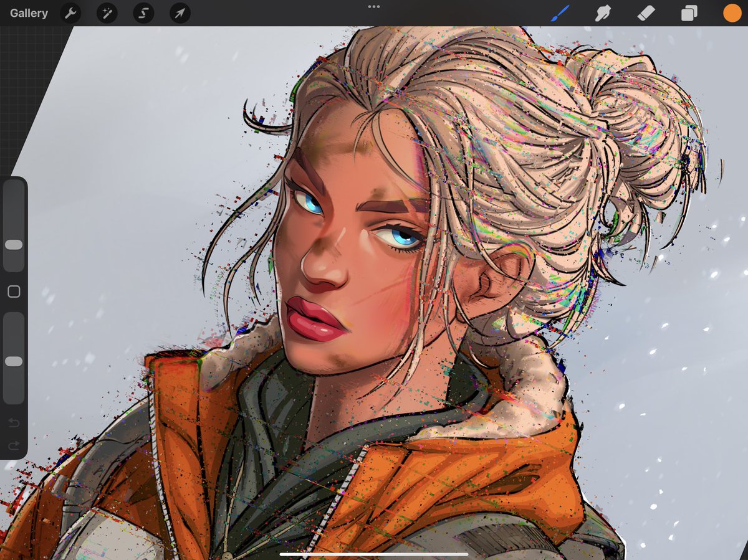The height and width of the screenshot is (560, 748).
Task: Select the Brush tool
Action: click(x=560, y=13)
